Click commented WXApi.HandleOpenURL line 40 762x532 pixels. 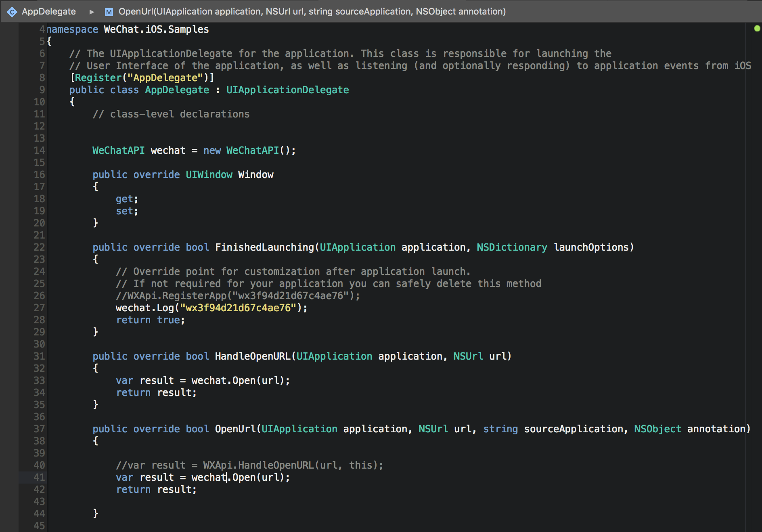[x=249, y=465]
